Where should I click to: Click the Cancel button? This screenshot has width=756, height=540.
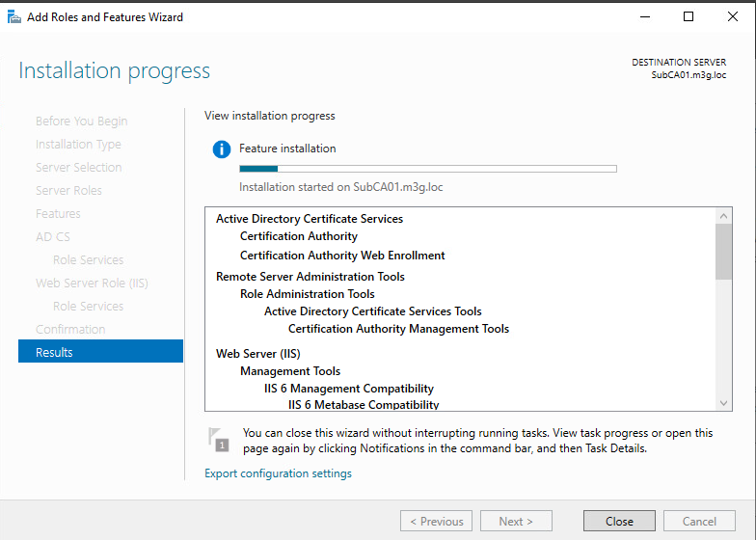coord(699,521)
